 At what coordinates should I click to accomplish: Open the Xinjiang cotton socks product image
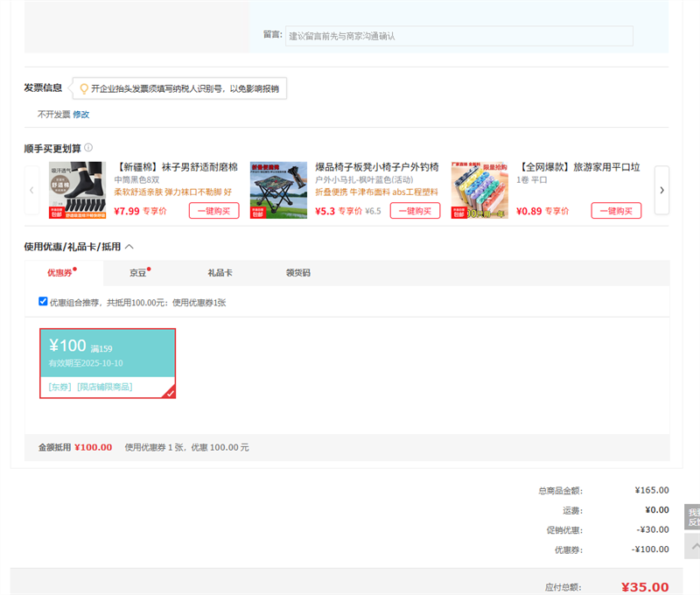click(77, 190)
